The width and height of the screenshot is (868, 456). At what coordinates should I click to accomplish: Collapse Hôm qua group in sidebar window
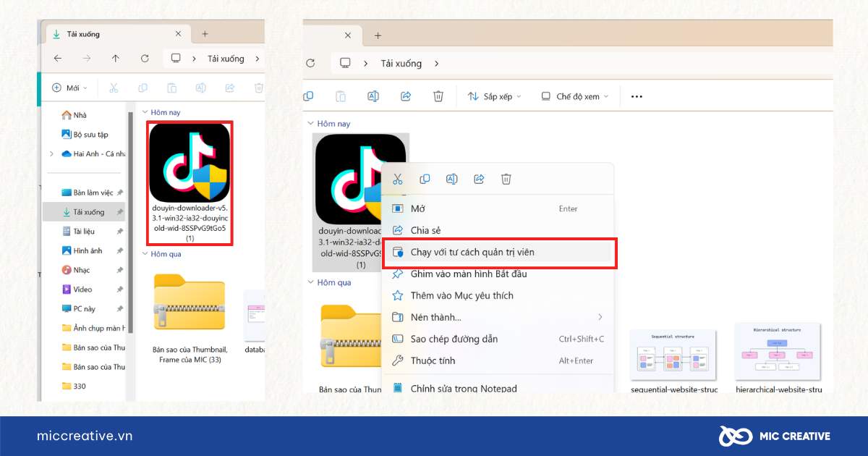pos(145,254)
